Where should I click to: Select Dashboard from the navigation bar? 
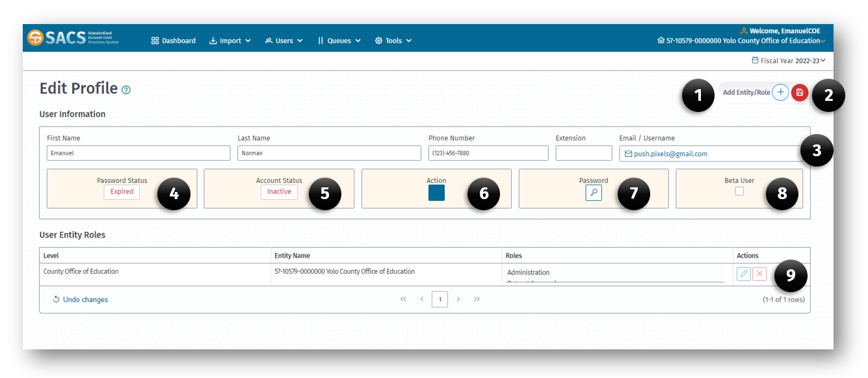[173, 40]
